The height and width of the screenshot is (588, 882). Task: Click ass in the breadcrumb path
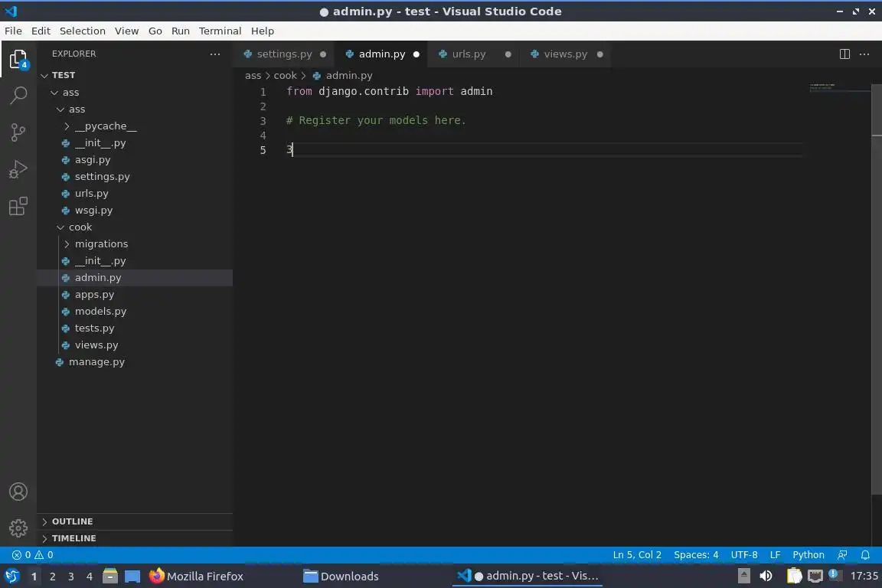click(x=253, y=75)
